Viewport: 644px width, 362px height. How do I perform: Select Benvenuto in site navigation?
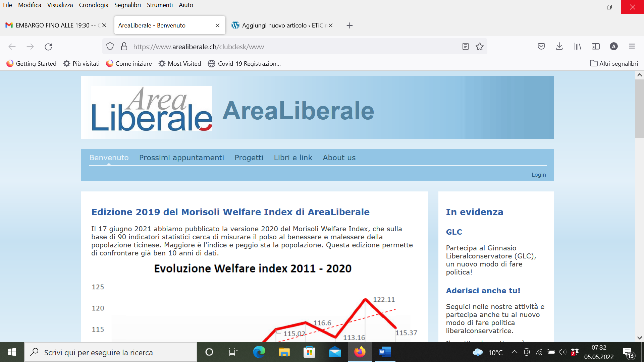(x=109, y=158)
